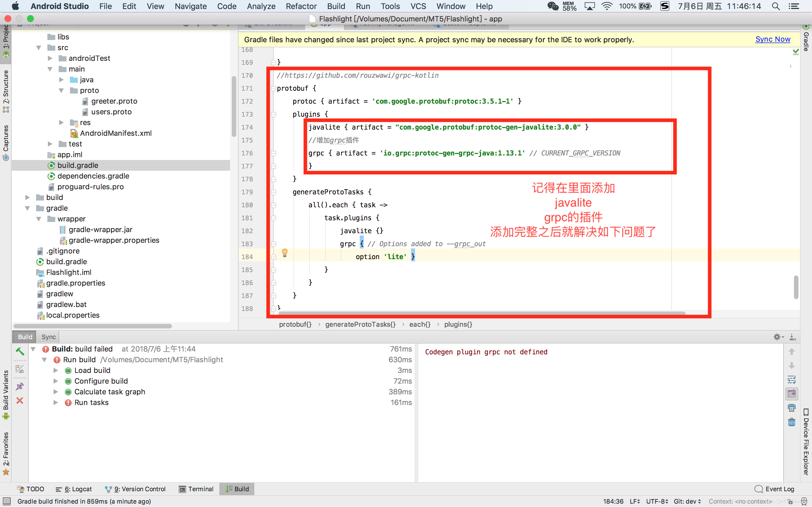Open Build panel gear settings icon

[x=777, y=337]
